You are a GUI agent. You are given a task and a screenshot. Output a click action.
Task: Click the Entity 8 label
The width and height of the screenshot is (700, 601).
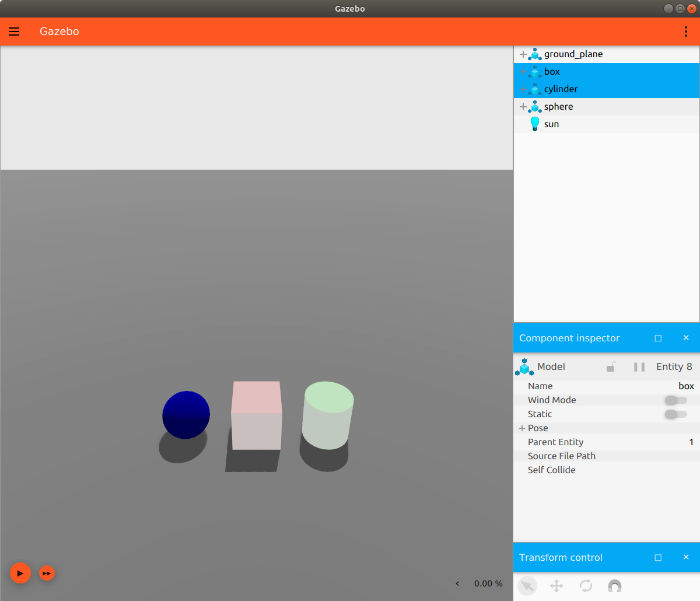pyautogui.click(x=674, y=366)
